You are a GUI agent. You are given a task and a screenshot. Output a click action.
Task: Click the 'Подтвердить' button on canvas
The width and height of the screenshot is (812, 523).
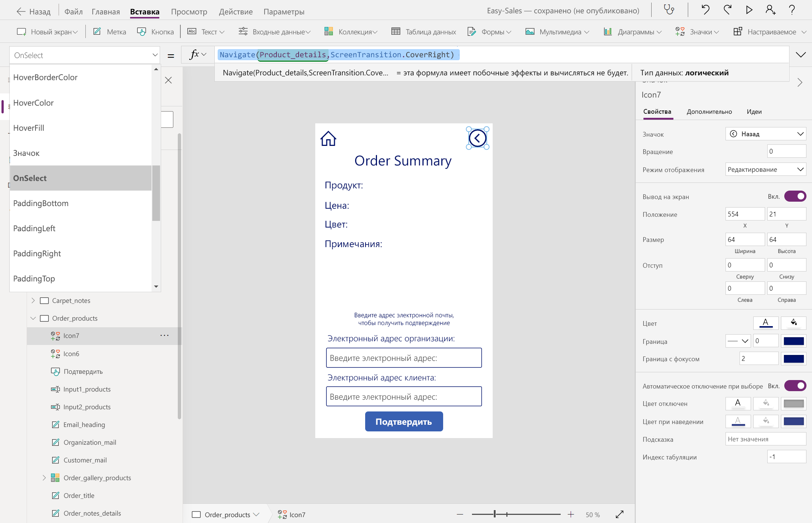pyautogui.click(x=404, y=421)
